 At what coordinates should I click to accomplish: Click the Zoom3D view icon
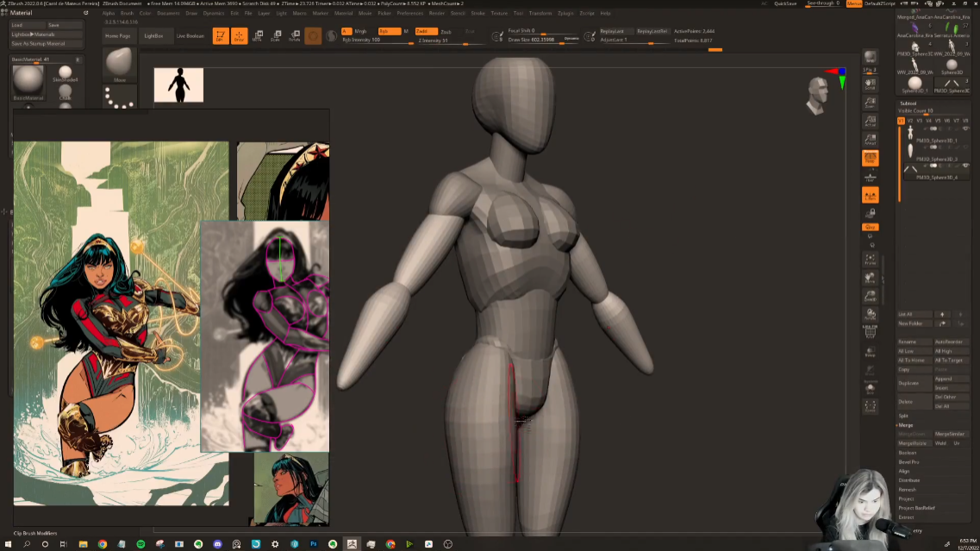tap(870, 296)
